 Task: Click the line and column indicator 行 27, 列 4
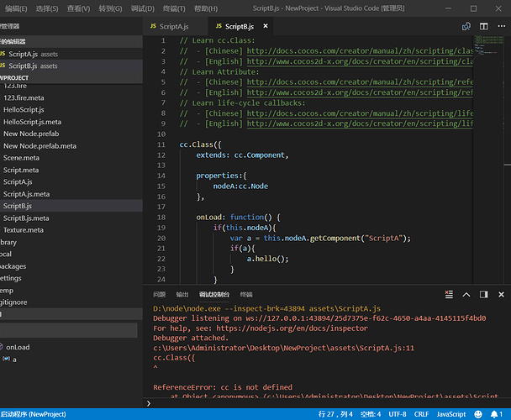tap(335, 414)
